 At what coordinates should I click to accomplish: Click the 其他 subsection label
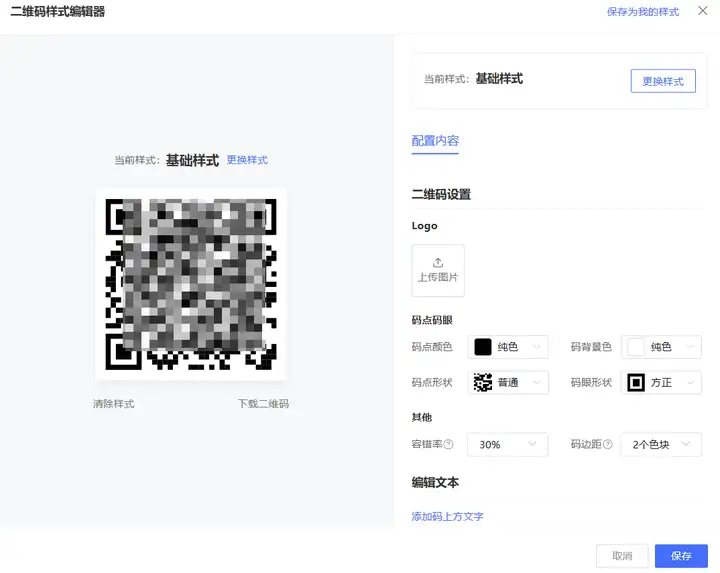(x=422, y=417)
